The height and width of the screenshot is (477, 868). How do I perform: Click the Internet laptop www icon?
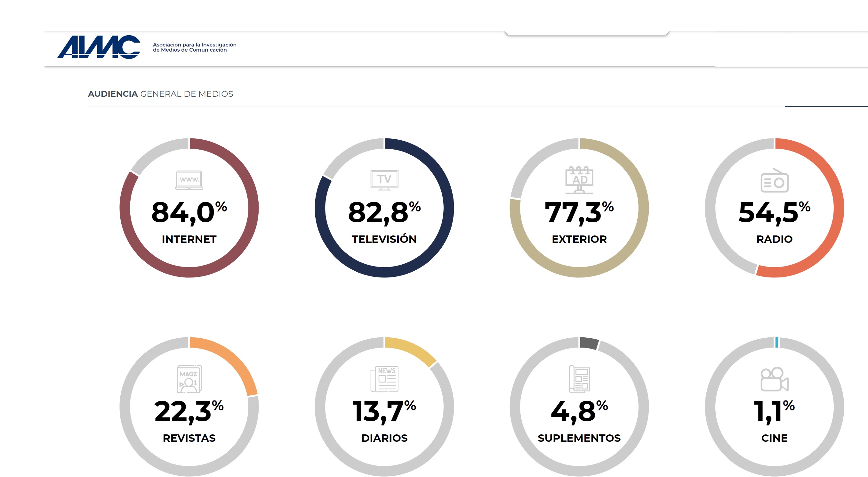189,180
